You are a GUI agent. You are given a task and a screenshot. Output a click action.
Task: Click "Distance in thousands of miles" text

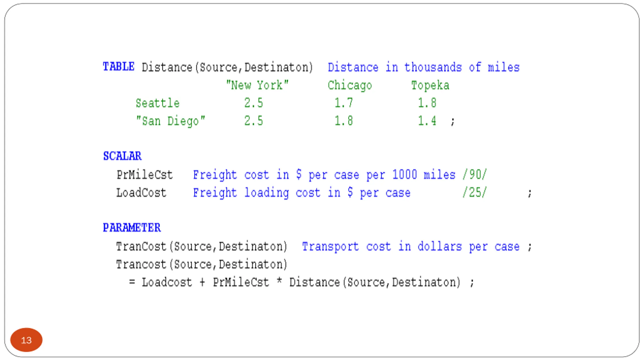click(424, 67)
